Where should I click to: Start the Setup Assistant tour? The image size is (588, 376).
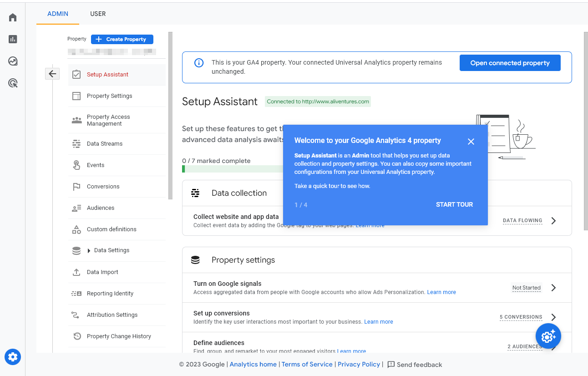tap(454, 204)
